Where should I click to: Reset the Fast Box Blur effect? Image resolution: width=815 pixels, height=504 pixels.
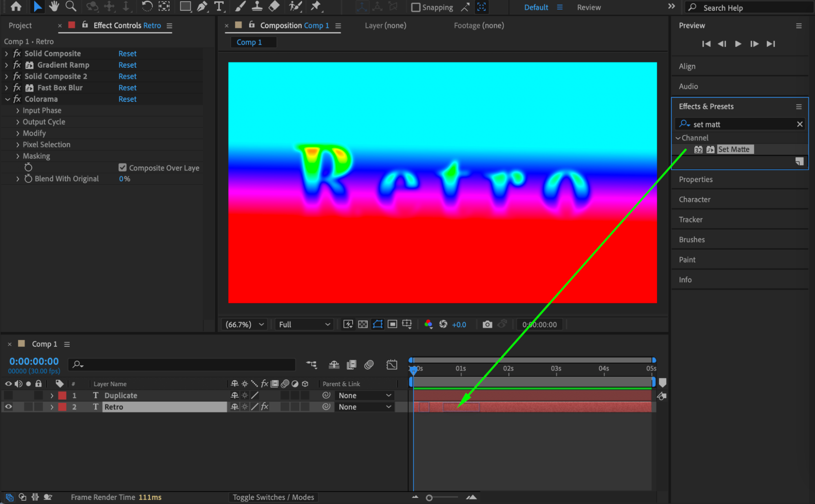127,88
